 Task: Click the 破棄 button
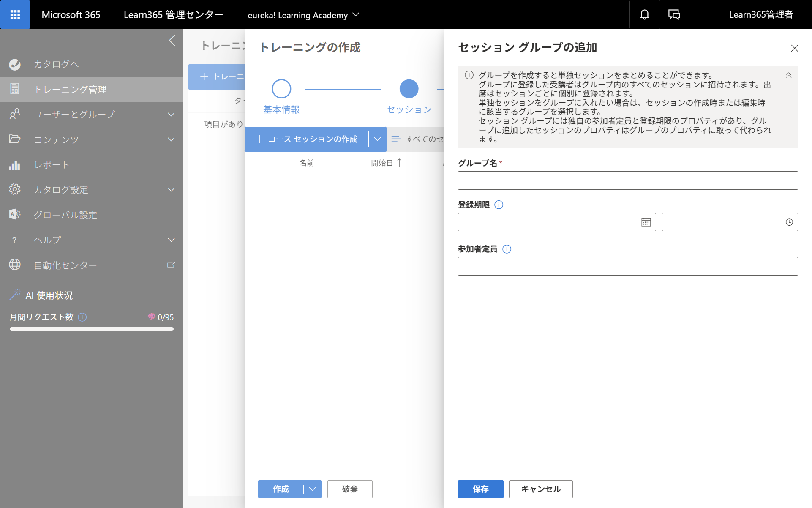click(350, 489)
